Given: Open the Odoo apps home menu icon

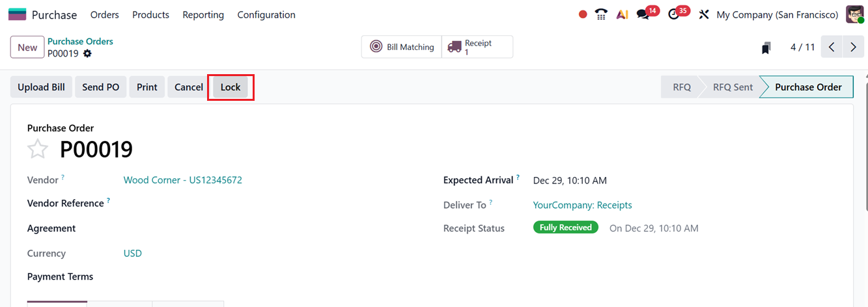Looking at the screenshot, I should coord(17,14).
